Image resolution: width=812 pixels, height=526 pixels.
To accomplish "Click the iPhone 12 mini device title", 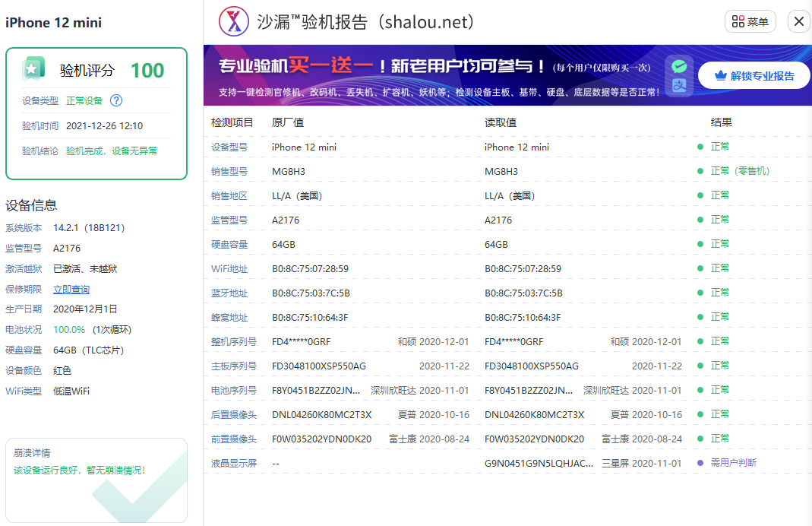I will (x=53, y=23).
